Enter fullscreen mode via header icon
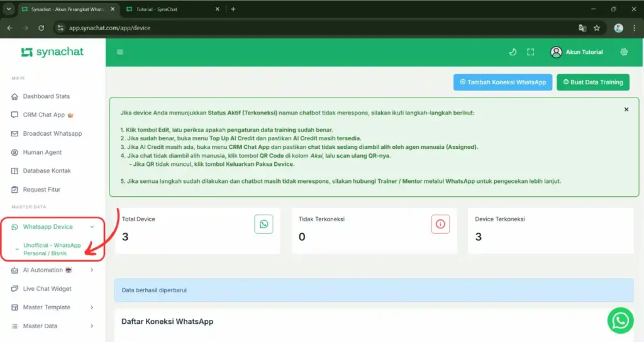Image resolution: width=644 pixels, height=342 pixels. (531, 52)
